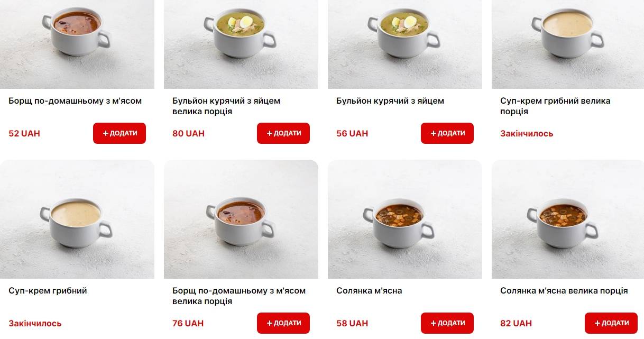
Task: Add Бульйон курячий з яйцем велика порція
Action: [283, 133]
